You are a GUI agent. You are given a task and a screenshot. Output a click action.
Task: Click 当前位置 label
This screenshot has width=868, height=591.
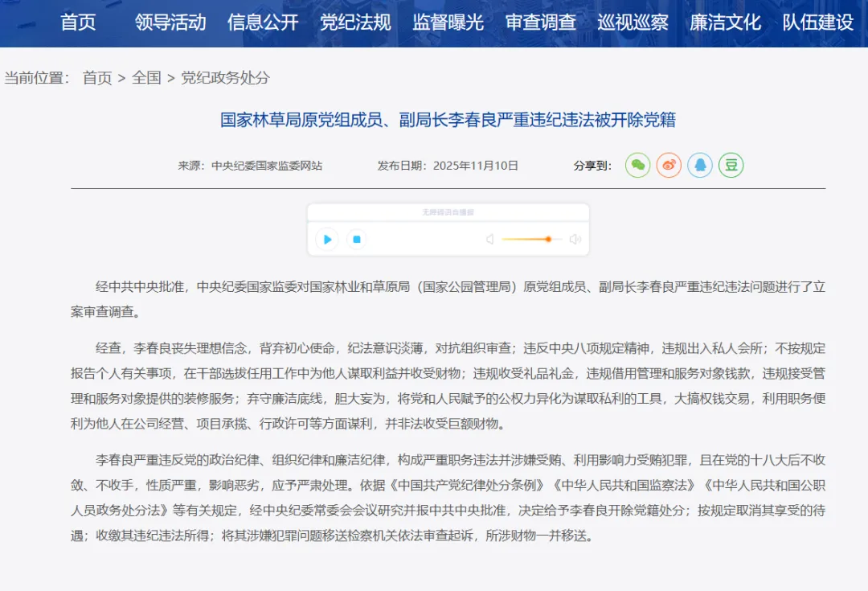click(36, 77)
